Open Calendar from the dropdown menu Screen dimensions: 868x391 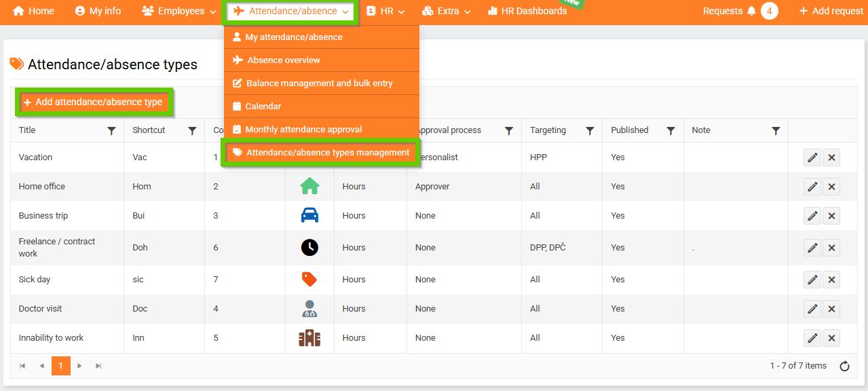click(322, 107)
